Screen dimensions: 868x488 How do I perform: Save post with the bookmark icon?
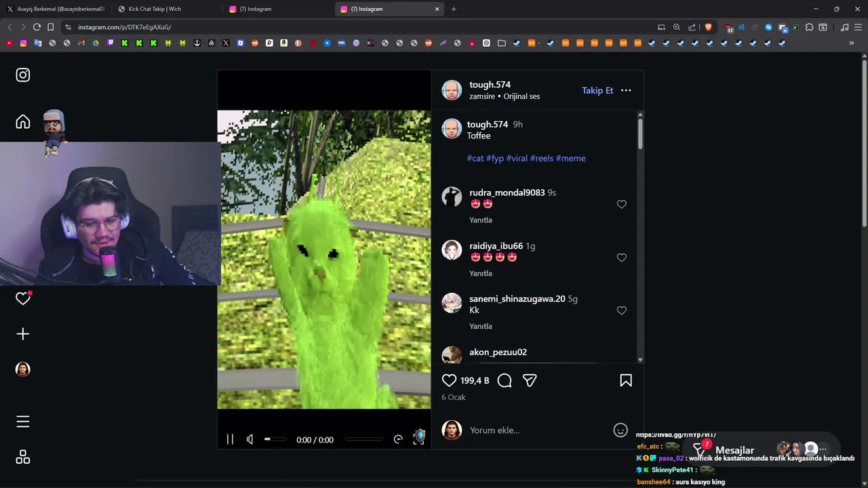coord(626,381)
